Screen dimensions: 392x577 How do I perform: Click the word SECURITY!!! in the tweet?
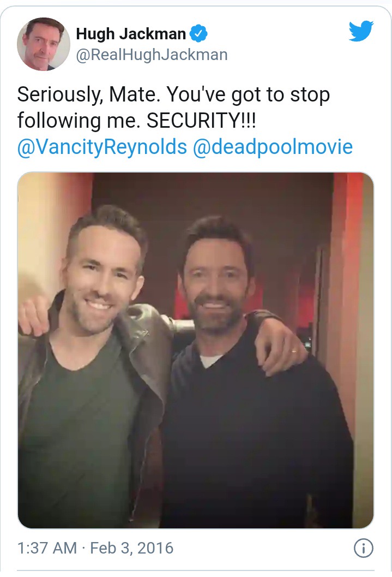coord(201,120)
